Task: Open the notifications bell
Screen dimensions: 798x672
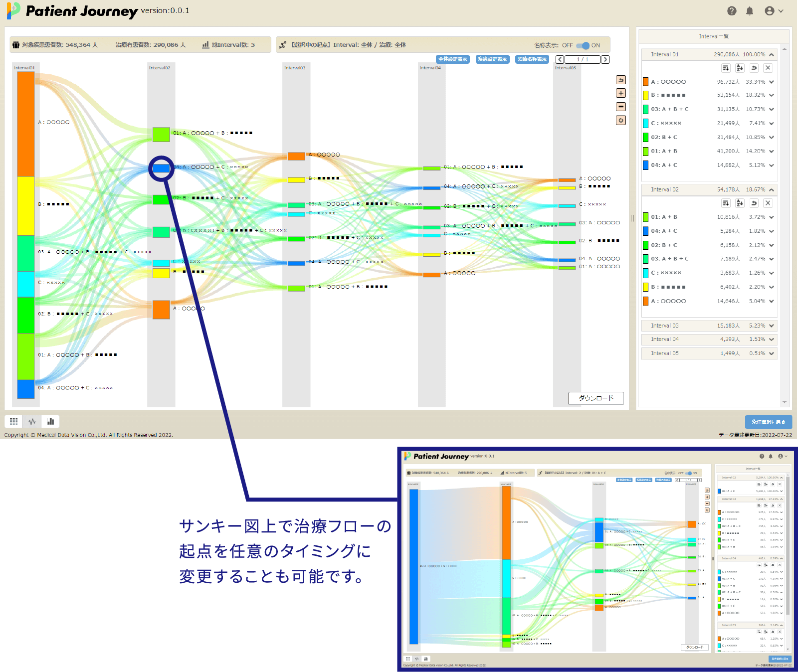Action: coord(750,11)
